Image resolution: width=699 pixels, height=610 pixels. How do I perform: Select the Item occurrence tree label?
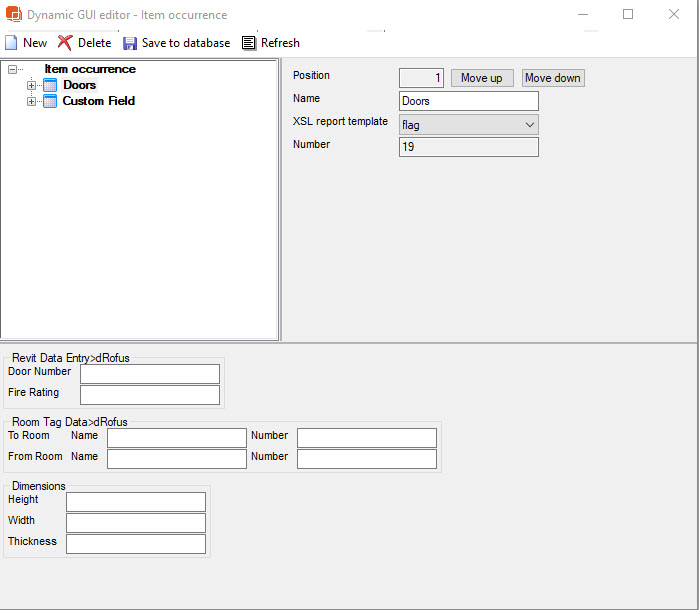[x=90, y=69]
